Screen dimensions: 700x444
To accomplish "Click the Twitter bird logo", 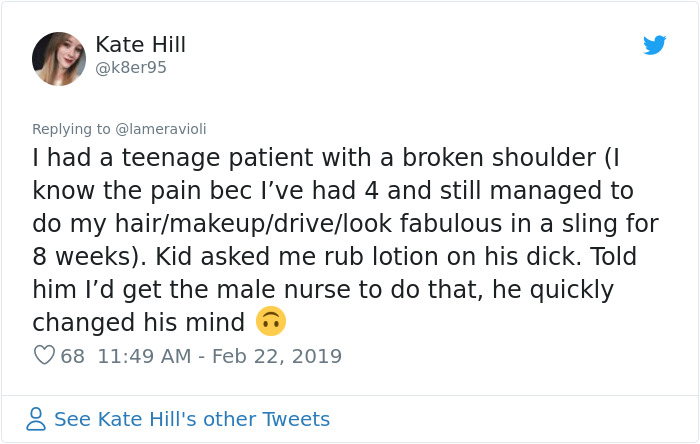I will pyautogui.click(x=654, y=45).
